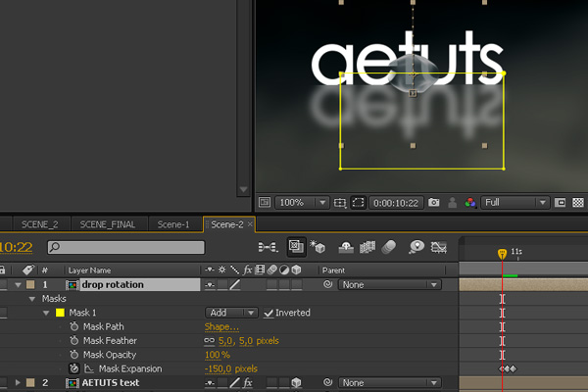The image size is (588, 392).
Task: Open the Composition Mini-Flowchart icon
Action: tap(268, 247)
